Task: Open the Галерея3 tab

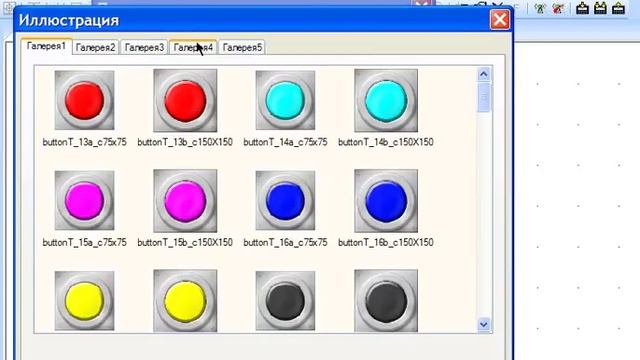Action: coord(144,47)
